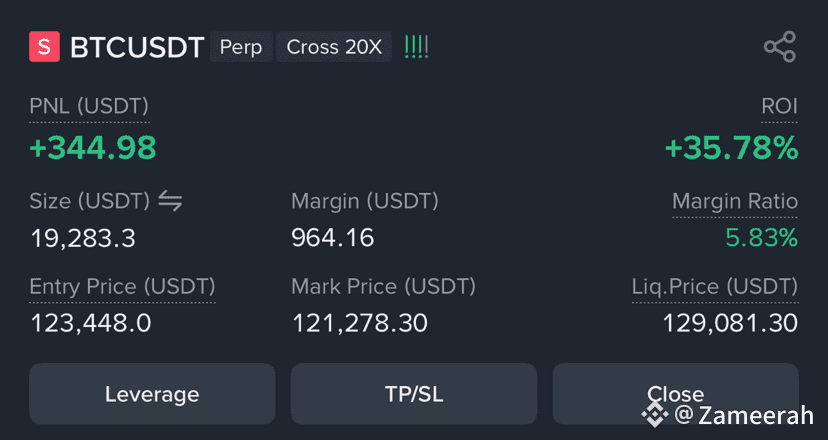
Task: Click the 5.83% margin ratio value
Action: 761,238
